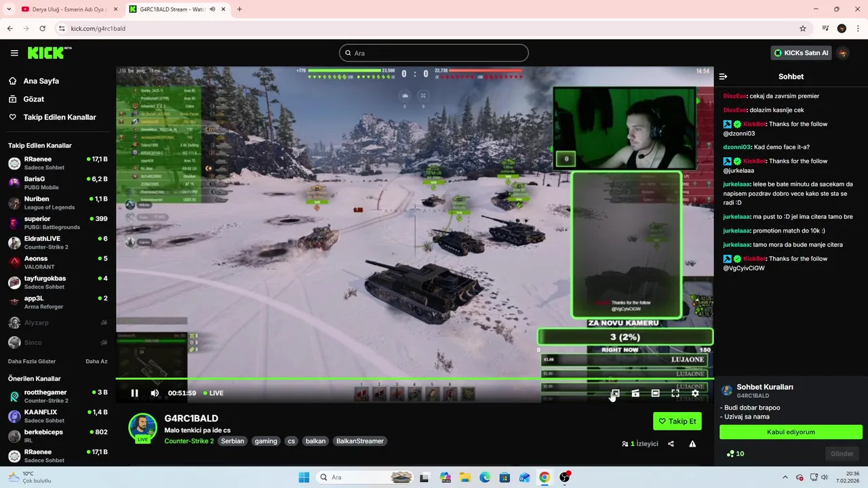Click the kick.com address bar
The height and width of the screenshot is (488, 868).
tap(434, 28)
